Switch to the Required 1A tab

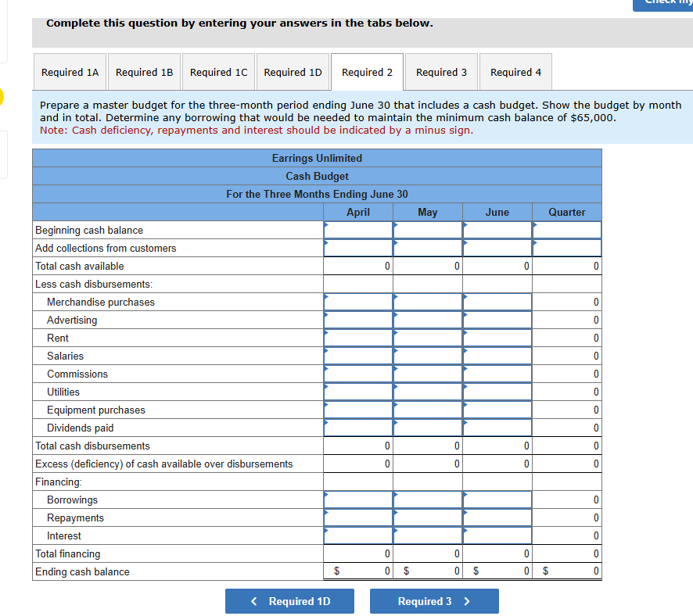click(x=70, y=72)
